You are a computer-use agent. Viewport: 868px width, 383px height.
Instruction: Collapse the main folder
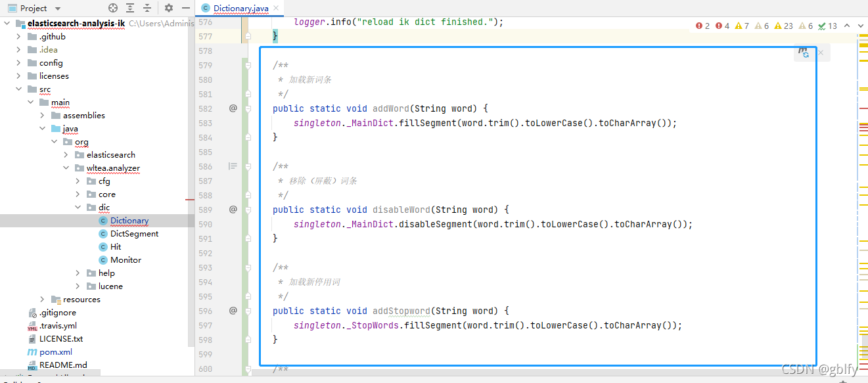[30, 102]
